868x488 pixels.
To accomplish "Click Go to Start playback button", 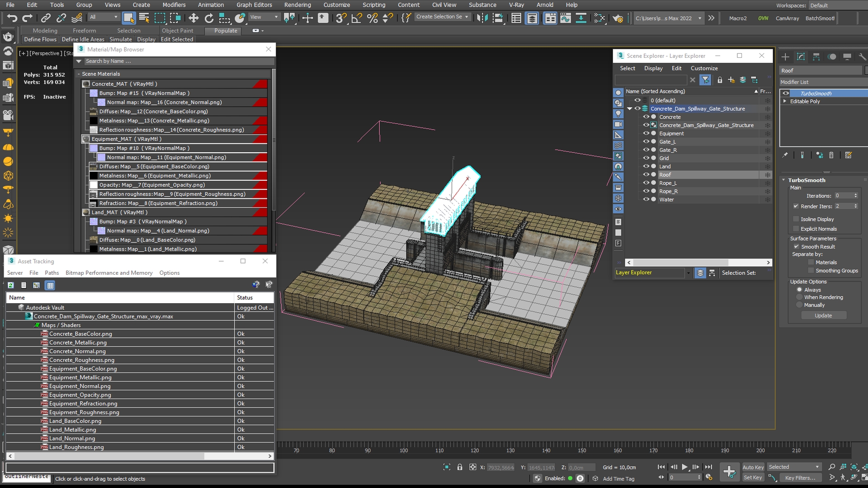I will 661,467.
